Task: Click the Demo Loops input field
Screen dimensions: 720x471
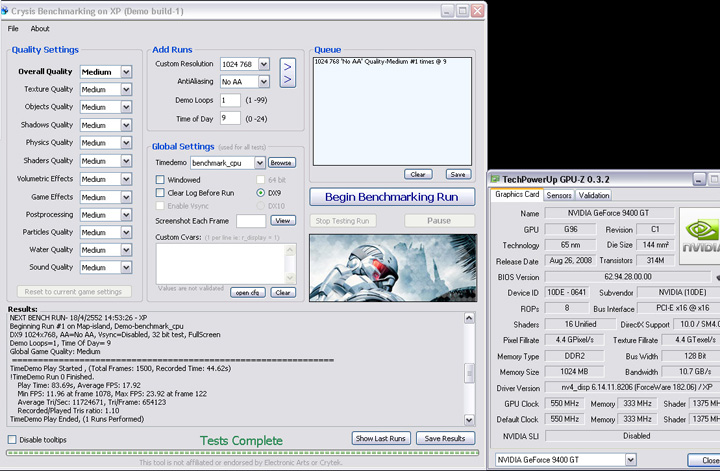Action: 230,100
